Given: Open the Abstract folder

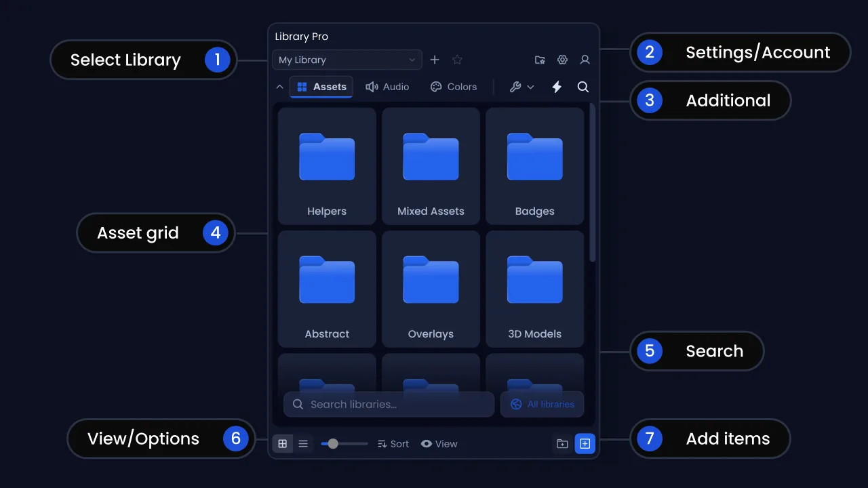Looking at the screenshot, I should [x=327, y=289].
